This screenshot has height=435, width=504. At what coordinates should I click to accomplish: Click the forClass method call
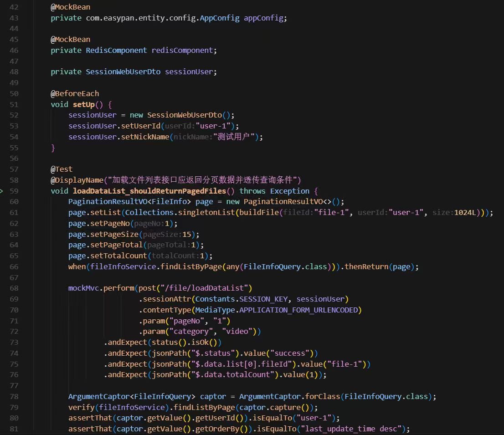coord(322,397)
